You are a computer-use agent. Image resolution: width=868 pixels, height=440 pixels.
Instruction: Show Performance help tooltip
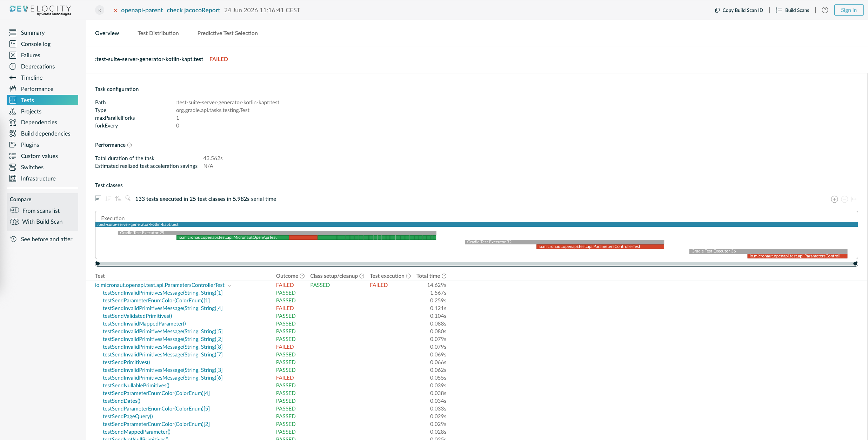pos(129,145)
